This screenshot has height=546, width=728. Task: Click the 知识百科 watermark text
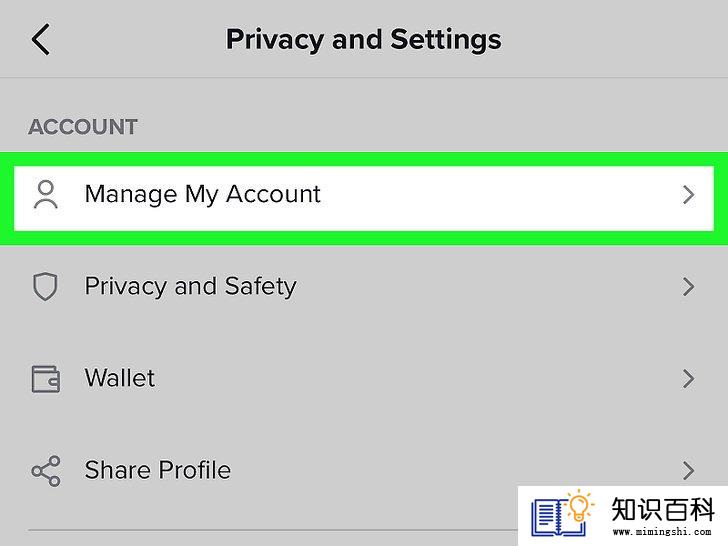(x=663, y=509)
